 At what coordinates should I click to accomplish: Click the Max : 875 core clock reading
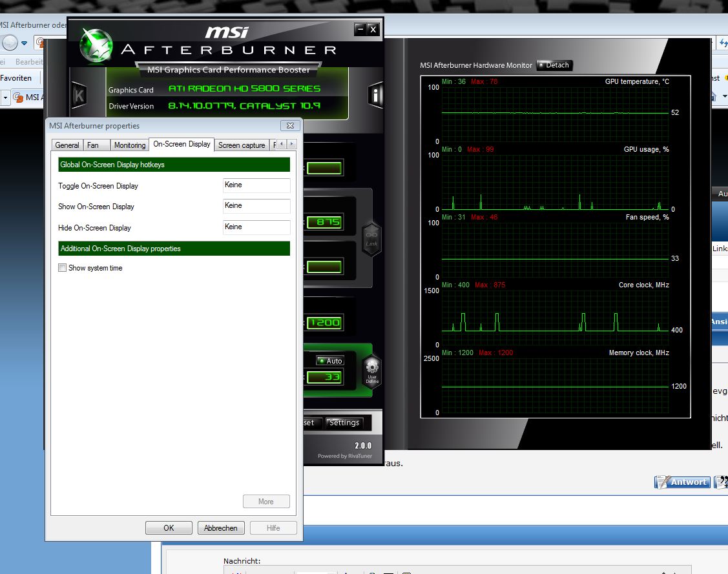point(490,285)
